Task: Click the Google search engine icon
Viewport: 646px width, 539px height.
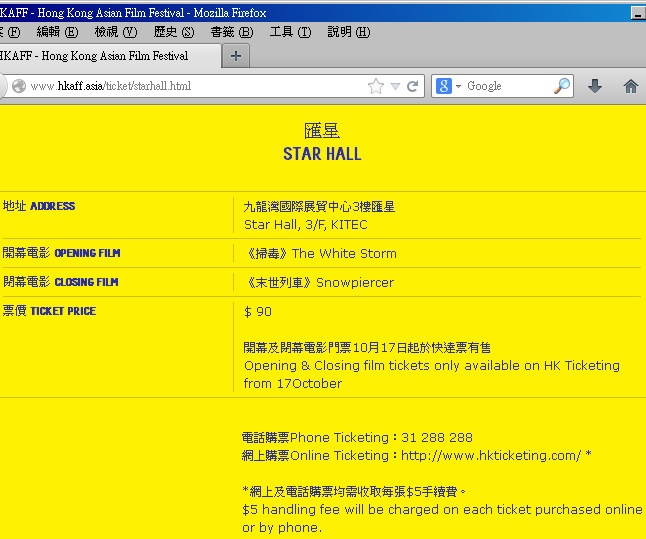Action: coord(444,86)
